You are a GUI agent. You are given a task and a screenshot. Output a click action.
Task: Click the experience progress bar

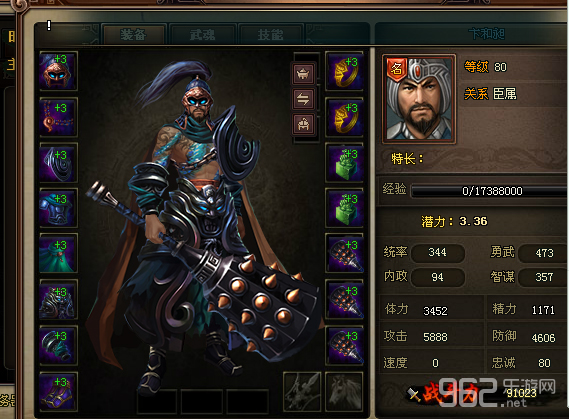[x=490, y=191]
